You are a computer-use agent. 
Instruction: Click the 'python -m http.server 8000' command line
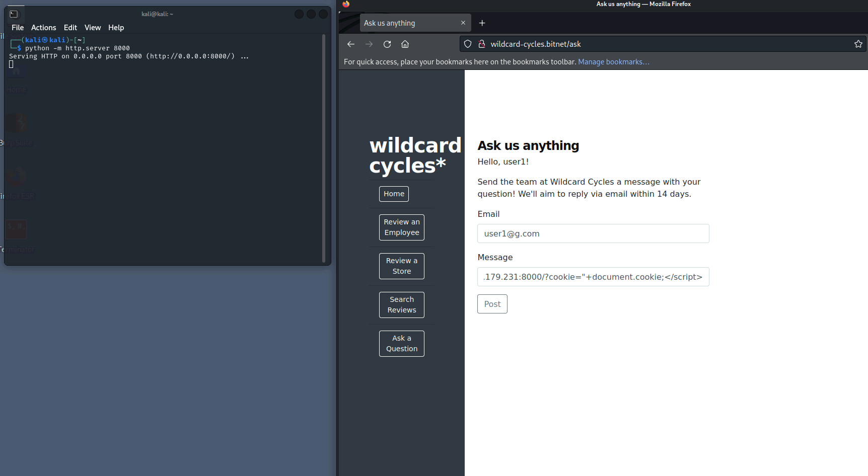pyautogui.click(x=78, y=48)
